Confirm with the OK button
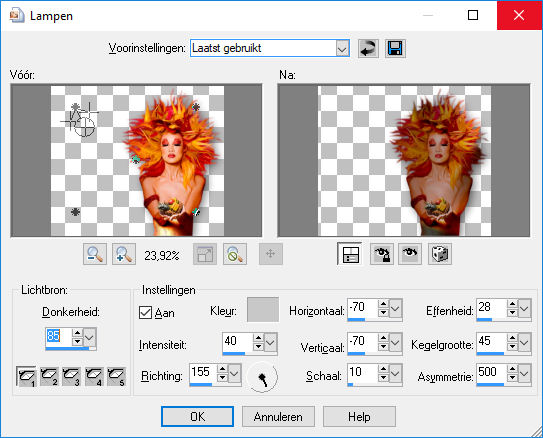Screen dimensions: 543x438 point(197,417)
